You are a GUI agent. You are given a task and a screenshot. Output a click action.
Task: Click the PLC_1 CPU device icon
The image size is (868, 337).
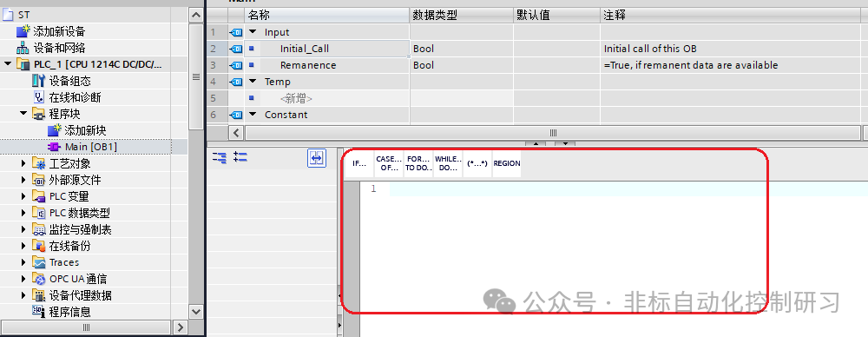(23, 65)
